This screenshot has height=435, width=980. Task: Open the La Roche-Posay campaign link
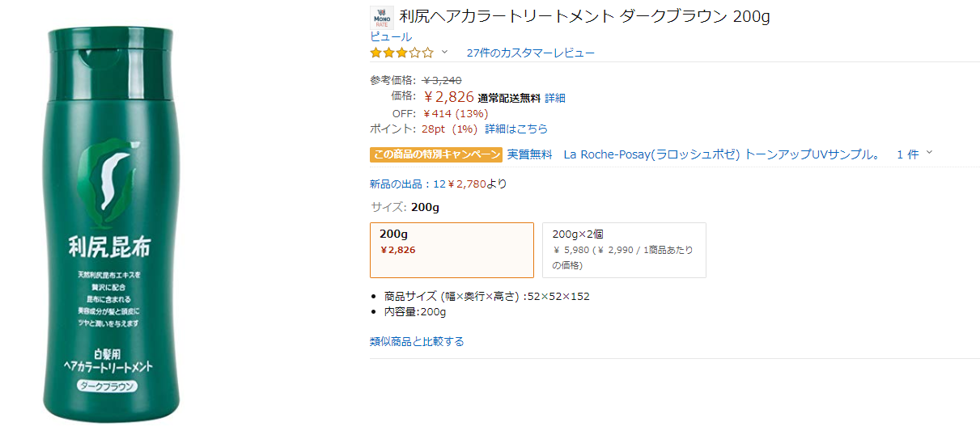pos(721,154)
